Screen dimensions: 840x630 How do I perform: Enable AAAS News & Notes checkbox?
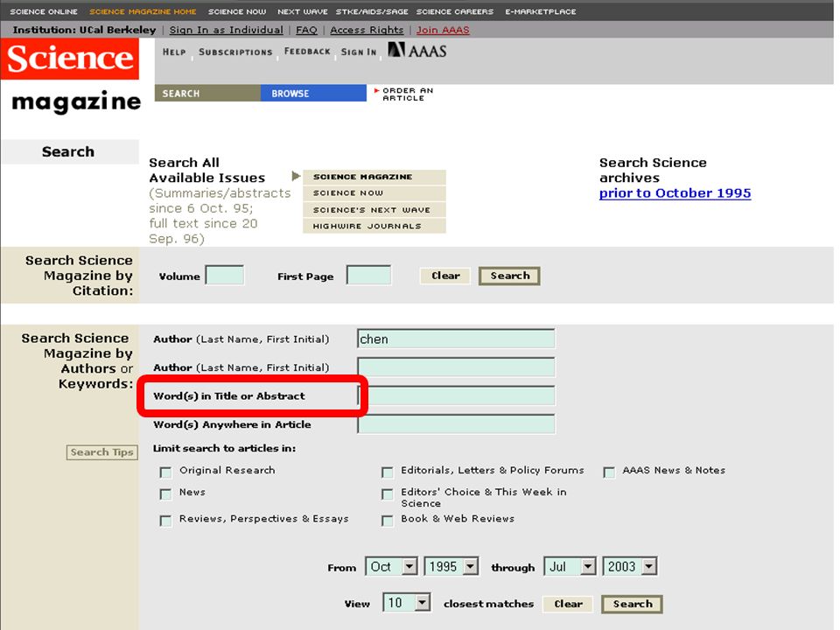coord(609,472)
